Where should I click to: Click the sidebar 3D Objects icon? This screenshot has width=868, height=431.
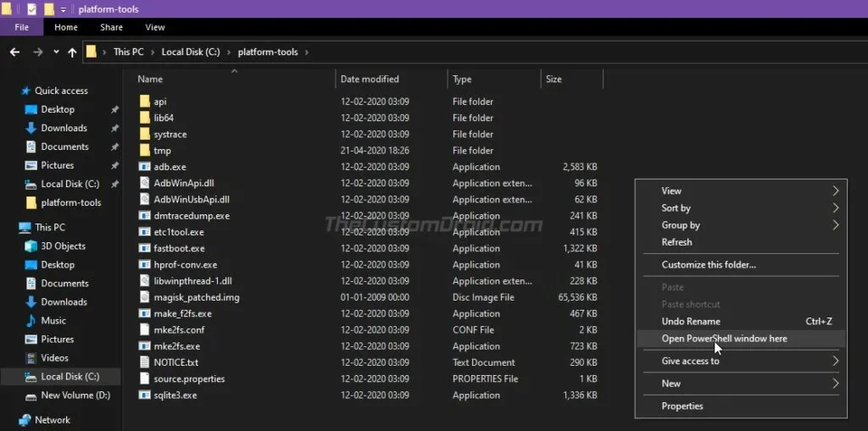pyautogui.click(x=31, y=246)
